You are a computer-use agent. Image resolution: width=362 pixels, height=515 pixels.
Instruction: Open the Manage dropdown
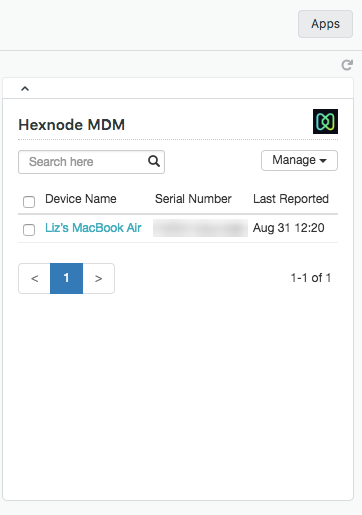pyautogui.click(x=299, y=160)
